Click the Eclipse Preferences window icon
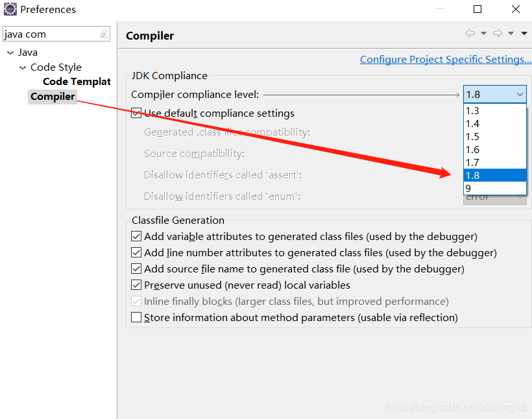The width and height of the screenshot is (532, 419). [x=10, y=9]
